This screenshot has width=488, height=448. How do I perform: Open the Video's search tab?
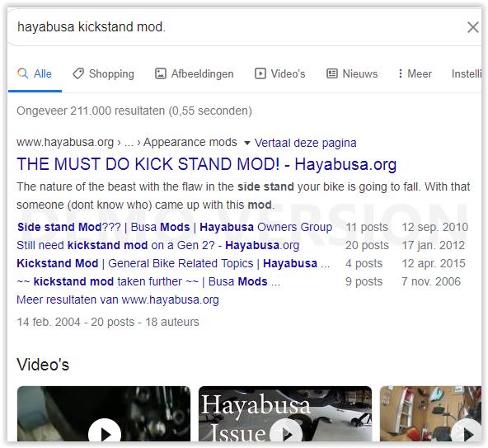(279, 73)
